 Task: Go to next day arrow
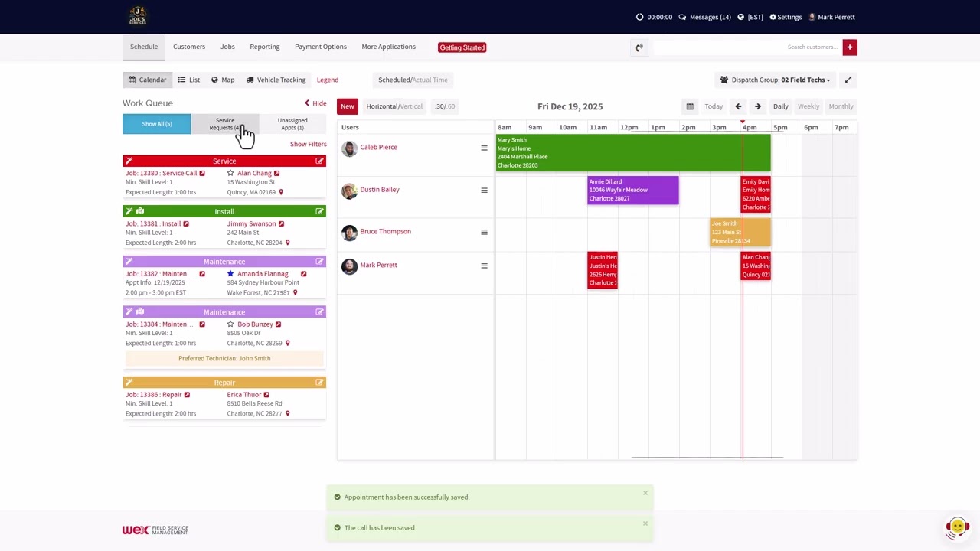(758, 106)
